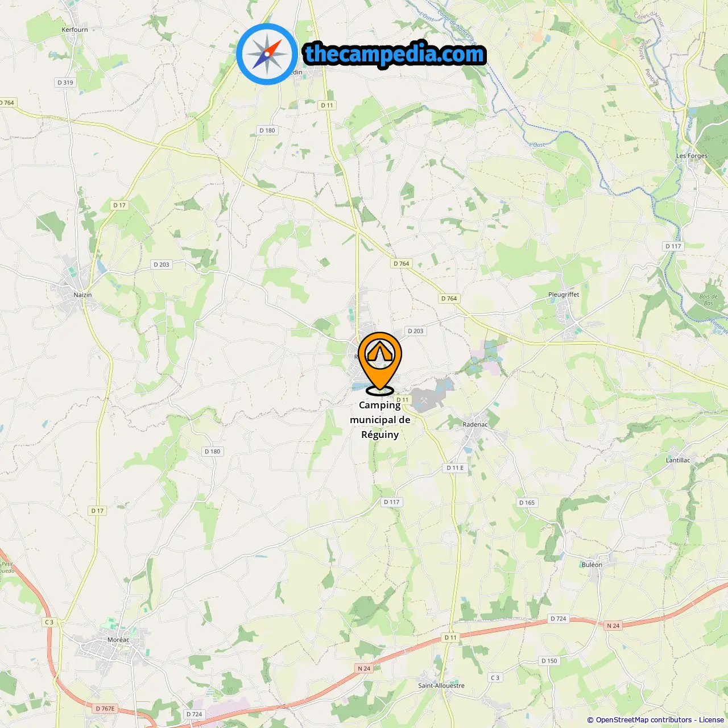This screenshot has width=728, height=728.
Task: Click the mine pickaxe icon near Radenac
Action: tap(424, 400)
